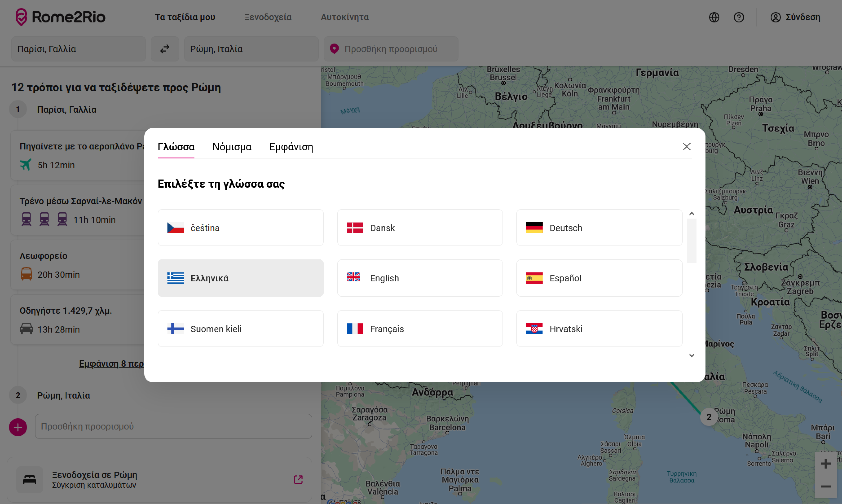Click the map zoom out minus button
The width and height of the screenshot is (842, 504).
tap(825, 486)
